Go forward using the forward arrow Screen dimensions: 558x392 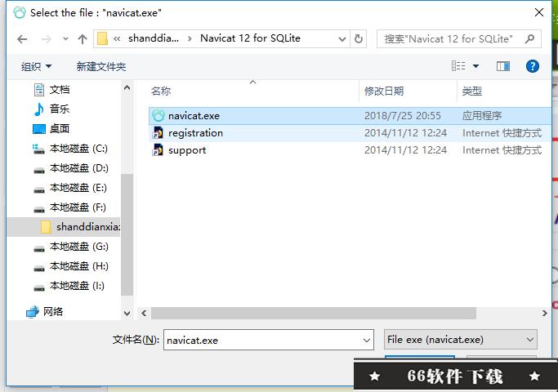46,38
